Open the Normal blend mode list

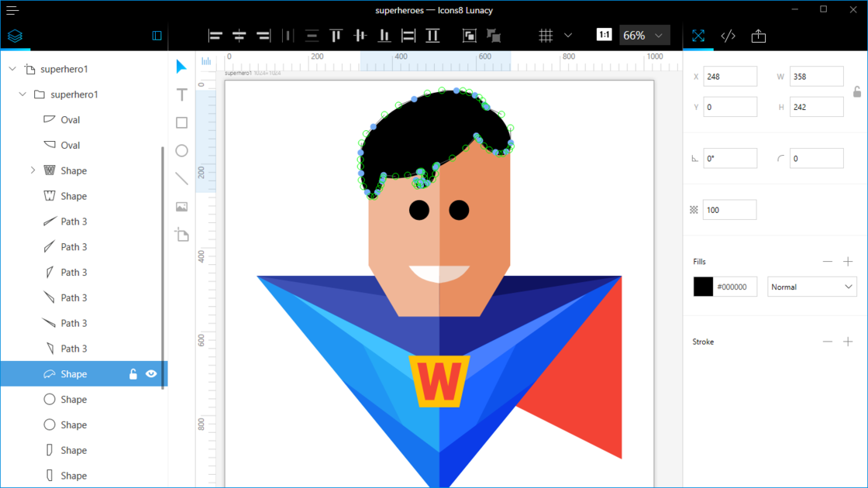click(x=811, y=287)
